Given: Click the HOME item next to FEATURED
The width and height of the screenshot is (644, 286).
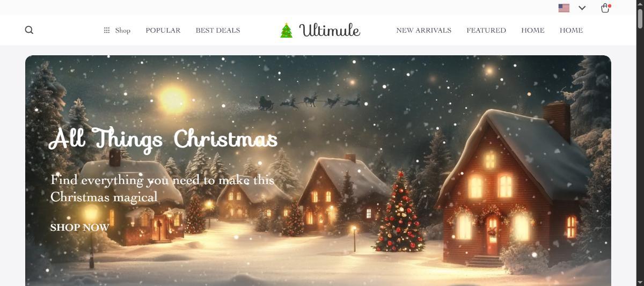Looking at the screenshot, I should point(533,31).
